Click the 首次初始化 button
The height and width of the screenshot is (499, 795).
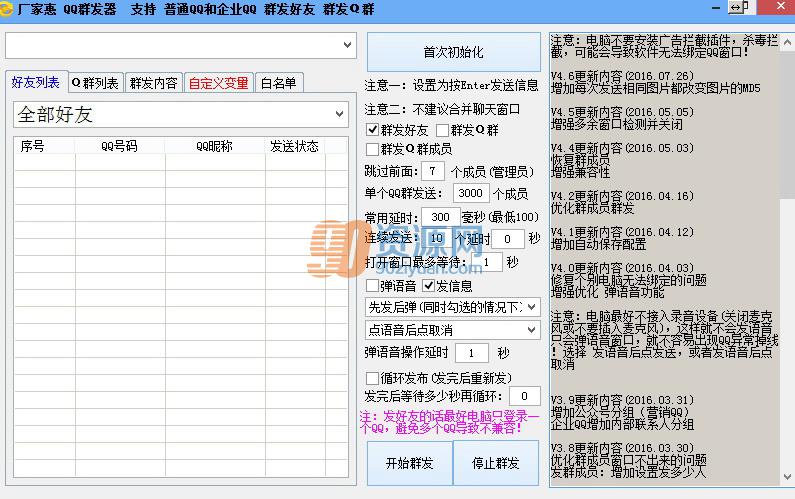[454, 52]
